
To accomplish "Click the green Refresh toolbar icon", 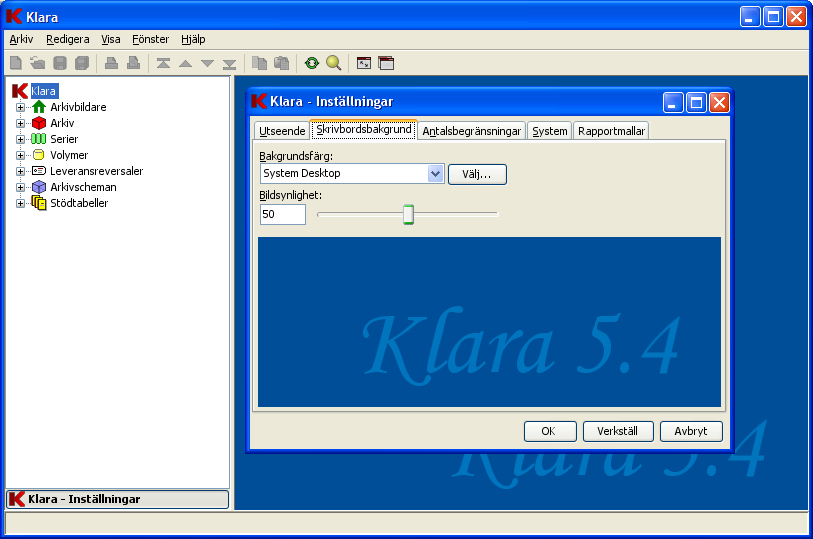I will pos(312,63).
